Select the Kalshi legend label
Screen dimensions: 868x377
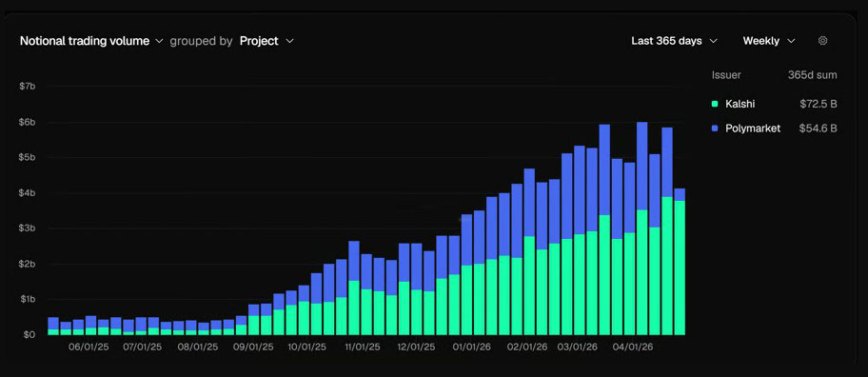[740, 104]
